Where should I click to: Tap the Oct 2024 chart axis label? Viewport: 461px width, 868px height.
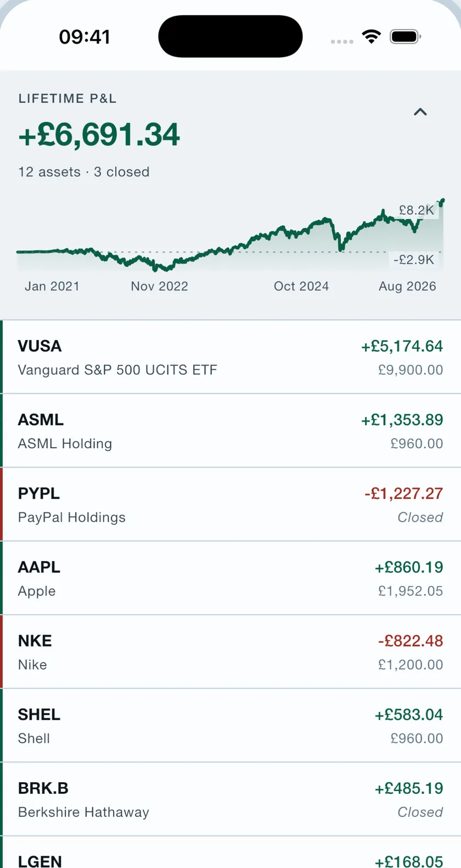point(301,286)
